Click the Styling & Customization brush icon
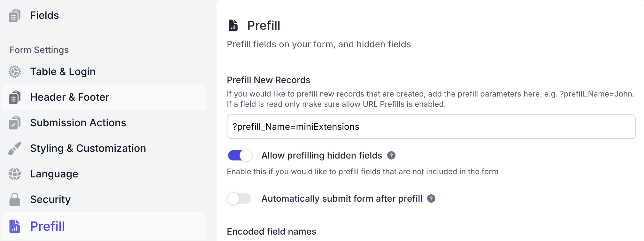644x241 pixels. point(15,148)
